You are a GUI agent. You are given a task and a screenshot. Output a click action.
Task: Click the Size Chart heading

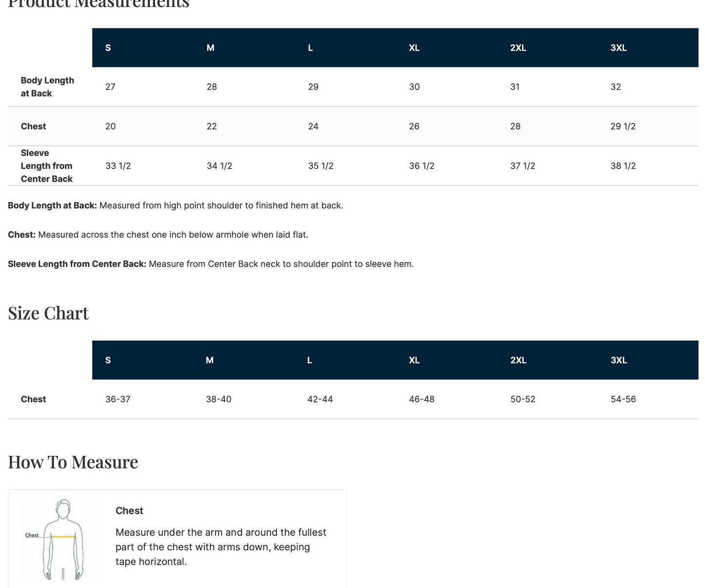point(48,313)
